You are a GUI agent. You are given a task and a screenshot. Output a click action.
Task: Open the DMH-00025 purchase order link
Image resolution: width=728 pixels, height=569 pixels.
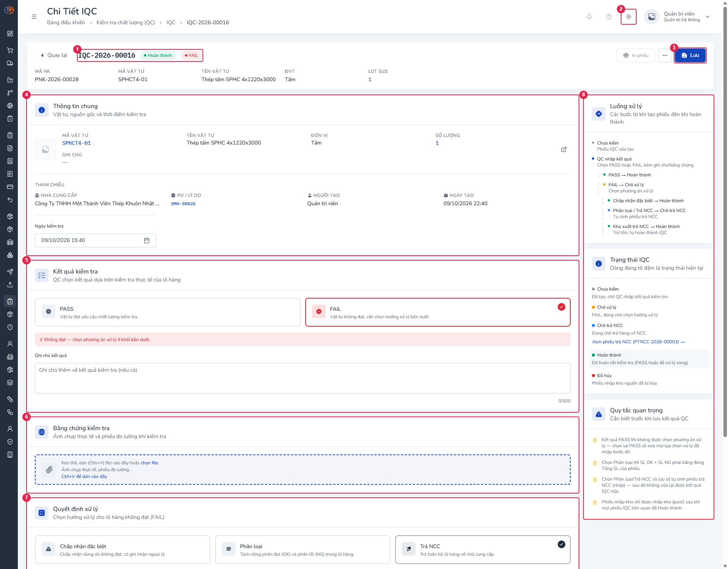(184, 204)
